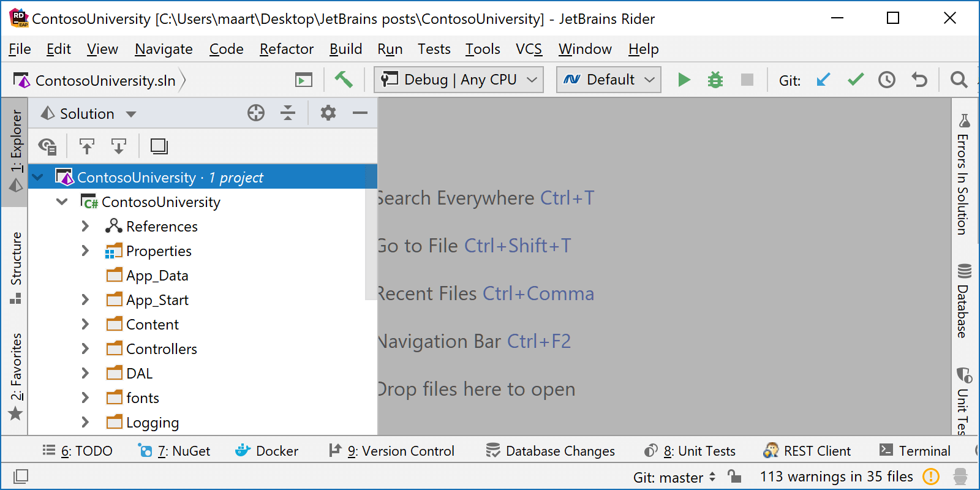The width and height of the screenshot is (980, 490).
Task: Open the Terminal tool window
Action: (914, 451)
